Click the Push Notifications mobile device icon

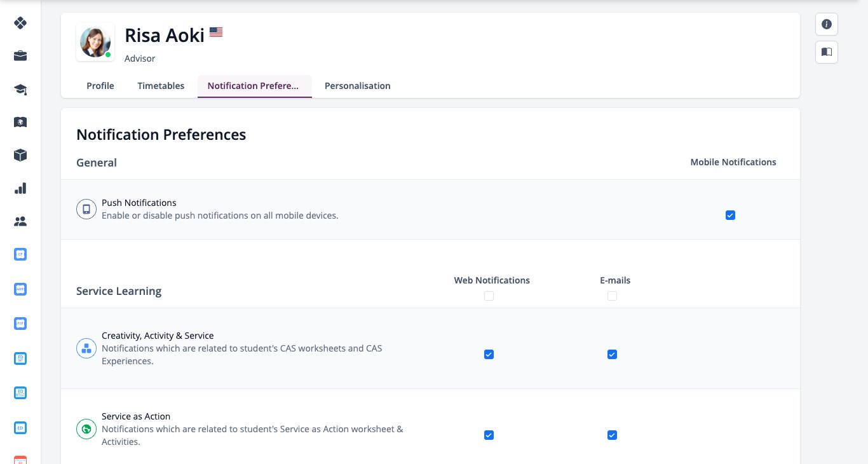(x=86, y=209)
